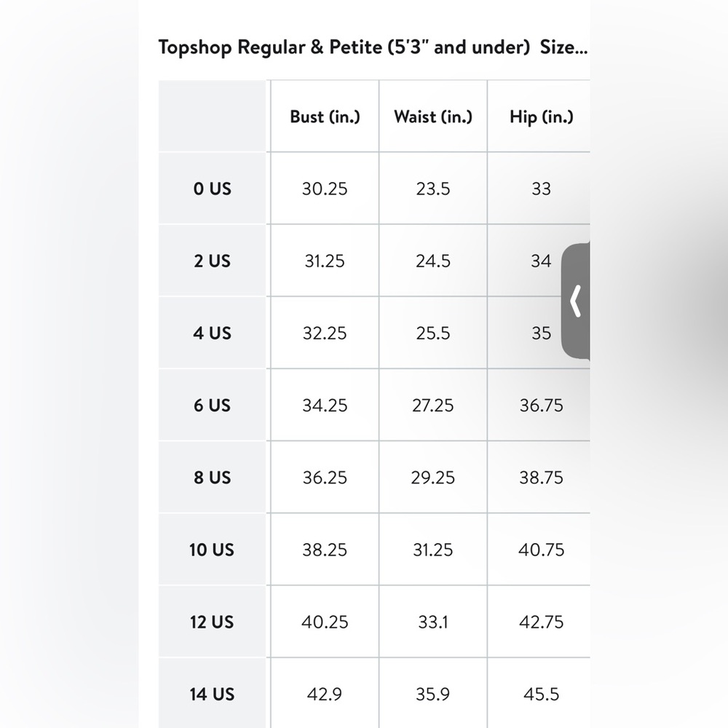
Task: Click the 14 US size row label
Action: point(212,694)
